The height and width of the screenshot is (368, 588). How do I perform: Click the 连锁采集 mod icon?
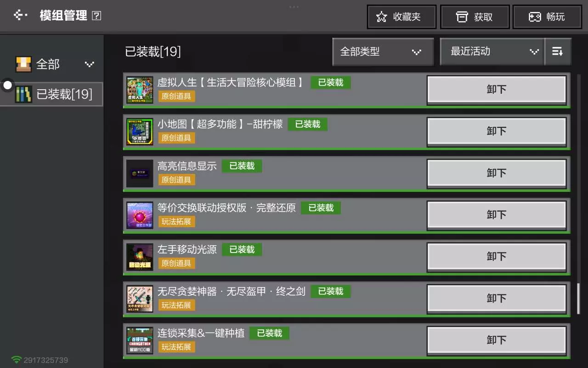pos(140,341)
